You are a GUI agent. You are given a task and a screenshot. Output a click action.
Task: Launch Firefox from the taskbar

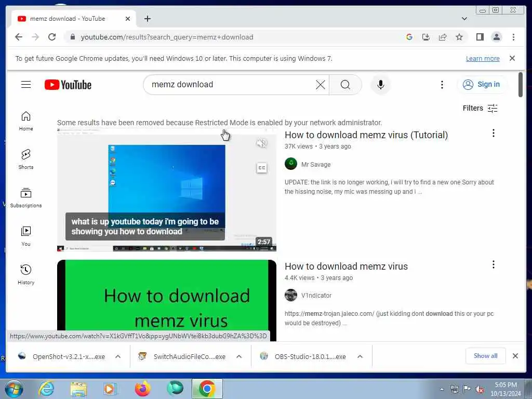pos(142,389)
